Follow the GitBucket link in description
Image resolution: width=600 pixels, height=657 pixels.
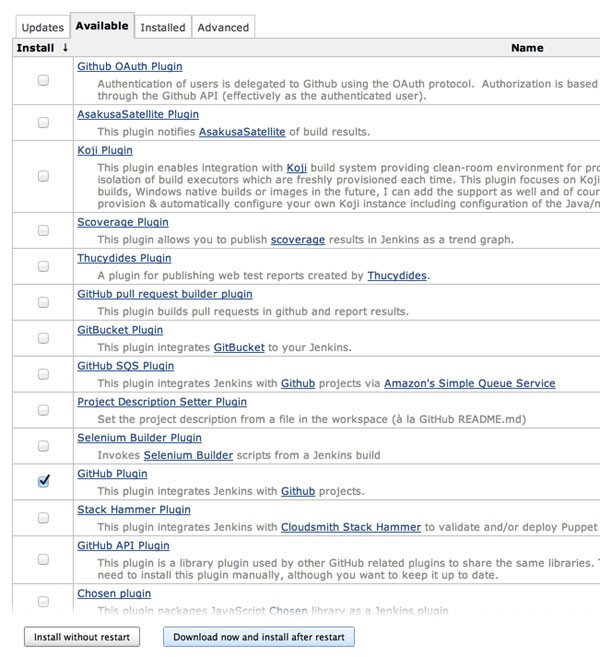[x=239, y=348]
